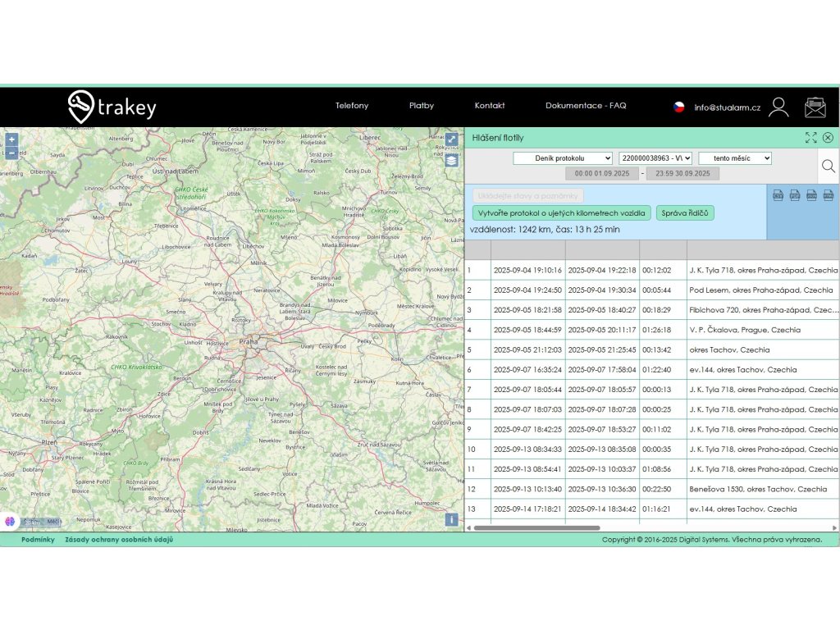Click 'Vytvořte protokol o ujetých kilometrech vozidla'
The height and width of the screenshot is (630, 840).
pyautogui.click(x=562, y=213)
